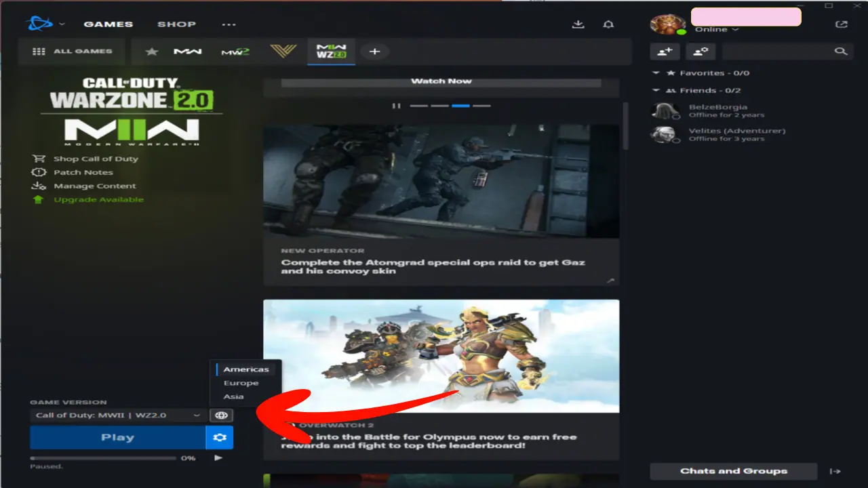Open the SHOP tab
The image size is (868, 488).
tap(176, 24)
